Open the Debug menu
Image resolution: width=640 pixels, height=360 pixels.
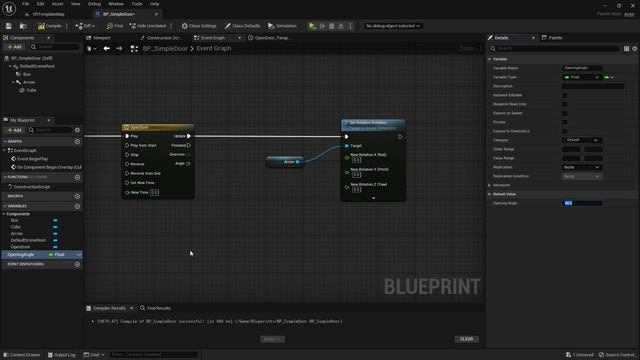coord(94,4)
